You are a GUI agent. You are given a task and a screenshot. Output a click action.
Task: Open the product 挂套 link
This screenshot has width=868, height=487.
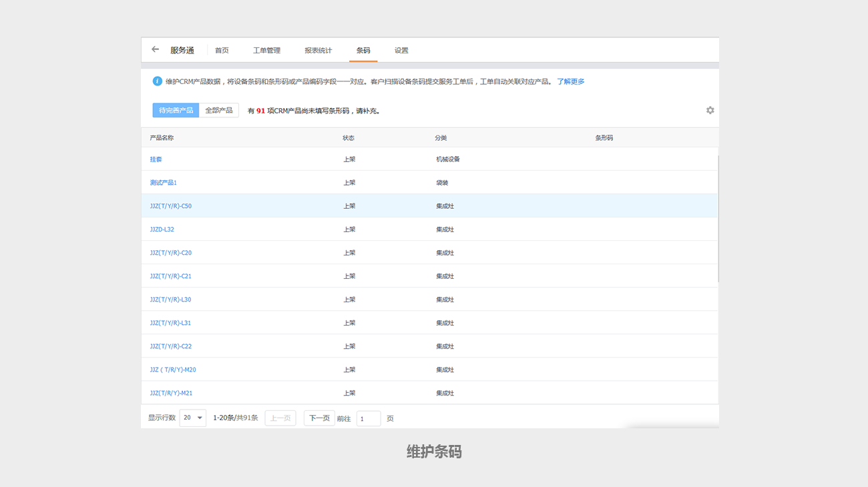pos(156,159)
